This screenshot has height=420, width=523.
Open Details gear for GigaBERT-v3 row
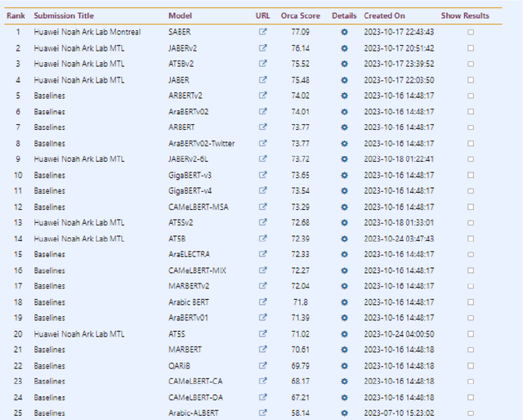[x=344, y=175]
